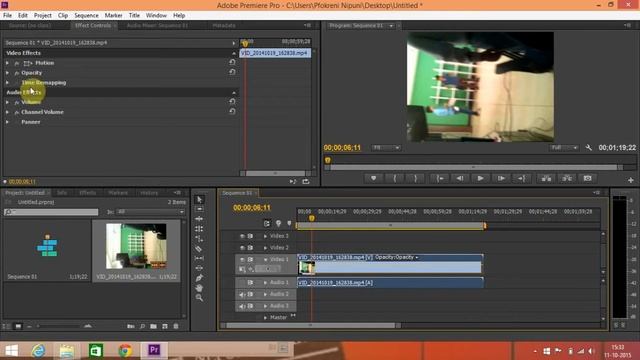Screen dimensions: 640x360
Task: Reset the Opacity effect
Action: coord(232,72)
